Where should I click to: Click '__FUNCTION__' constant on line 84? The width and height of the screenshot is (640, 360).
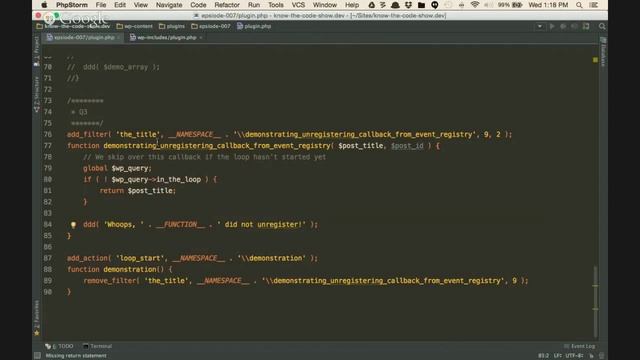(x=180, y=224)
